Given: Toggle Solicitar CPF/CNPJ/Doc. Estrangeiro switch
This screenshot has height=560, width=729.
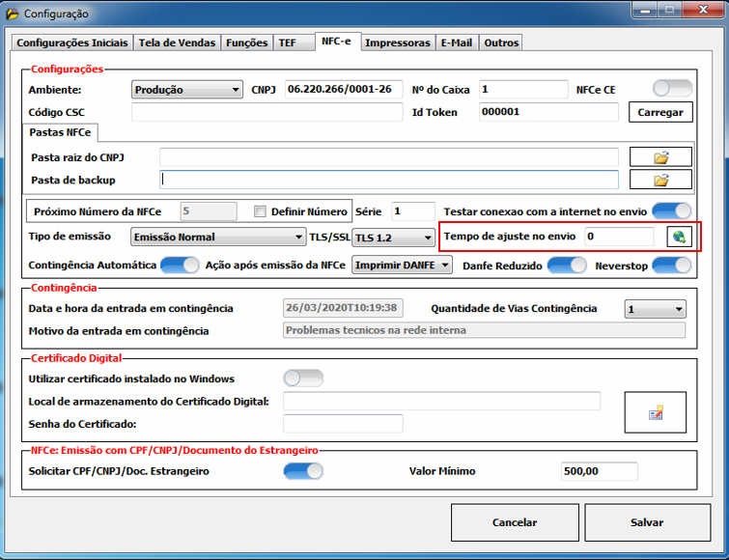Looking at the screenshot, I should [x=303, y=471].
